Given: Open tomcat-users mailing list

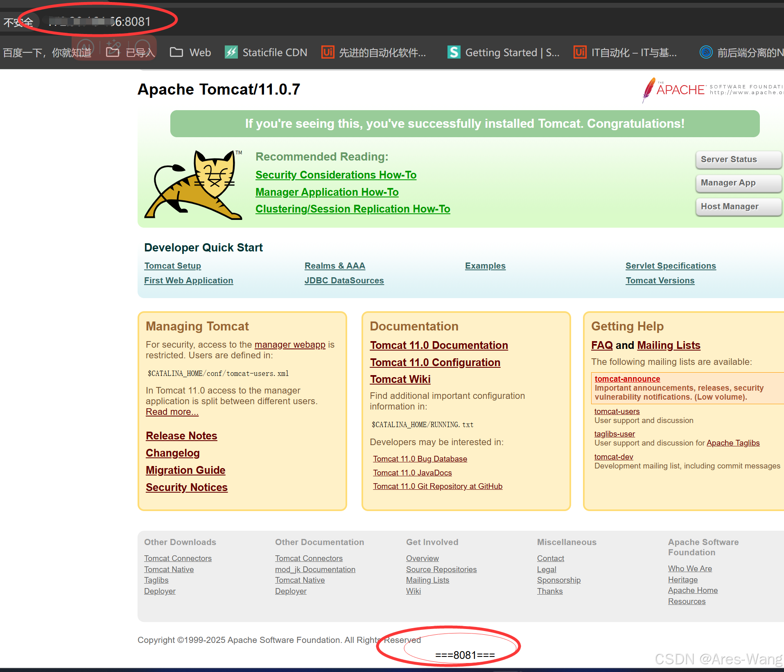Looking at the screenshot, I should click(x=617, y=412).
